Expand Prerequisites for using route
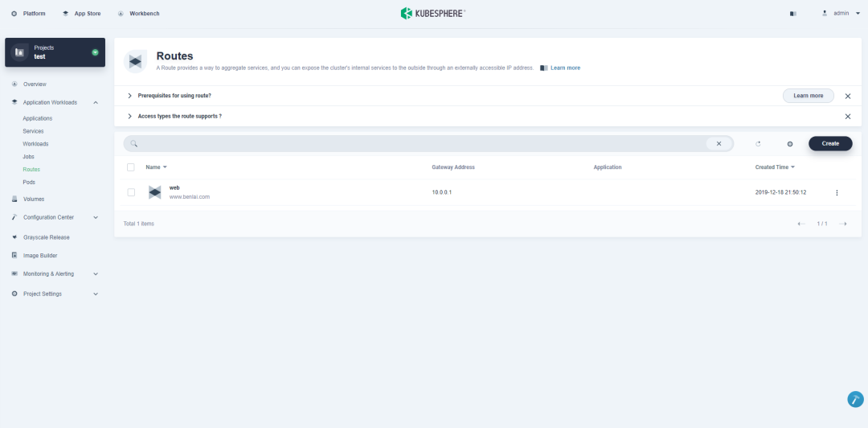This screenshot has height=428, width=868. (130, 96)
